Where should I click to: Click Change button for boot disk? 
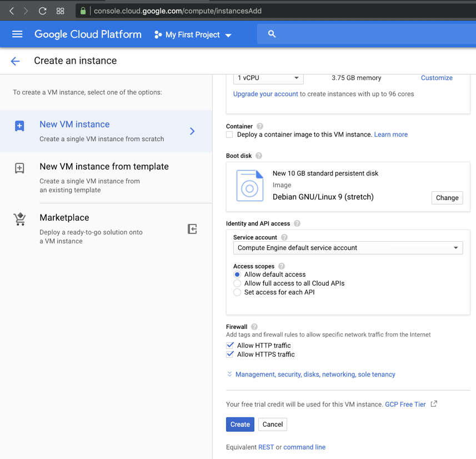[x=447, y=198]
